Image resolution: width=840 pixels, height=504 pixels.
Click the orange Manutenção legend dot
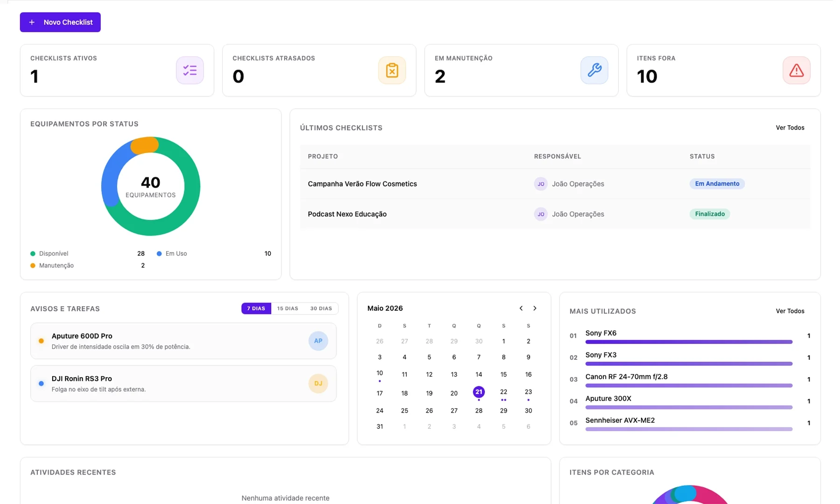coord(33,266)
